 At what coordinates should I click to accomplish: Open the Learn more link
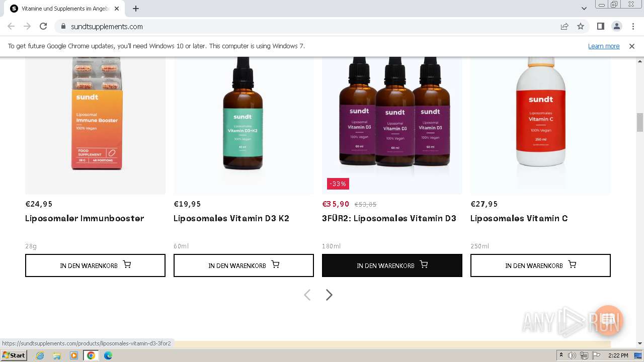pos(604,46)
